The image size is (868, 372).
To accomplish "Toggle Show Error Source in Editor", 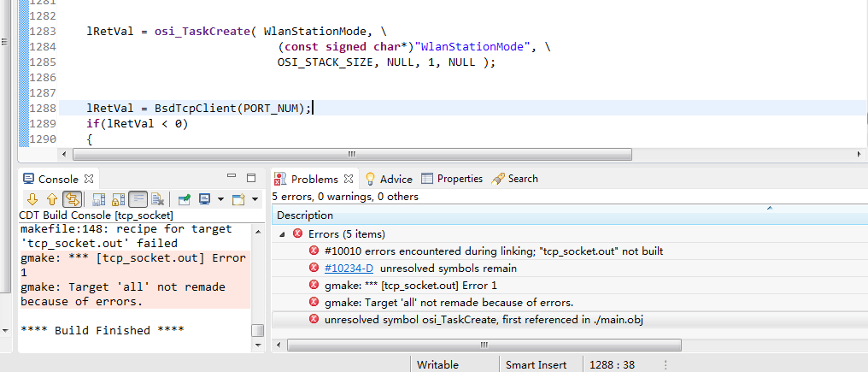I will 72,199.
